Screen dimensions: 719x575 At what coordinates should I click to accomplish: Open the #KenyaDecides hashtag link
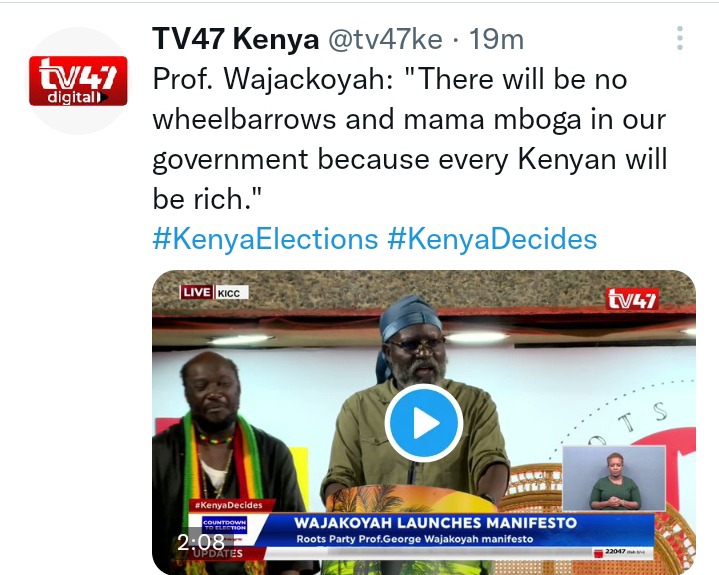click(492, 239)
